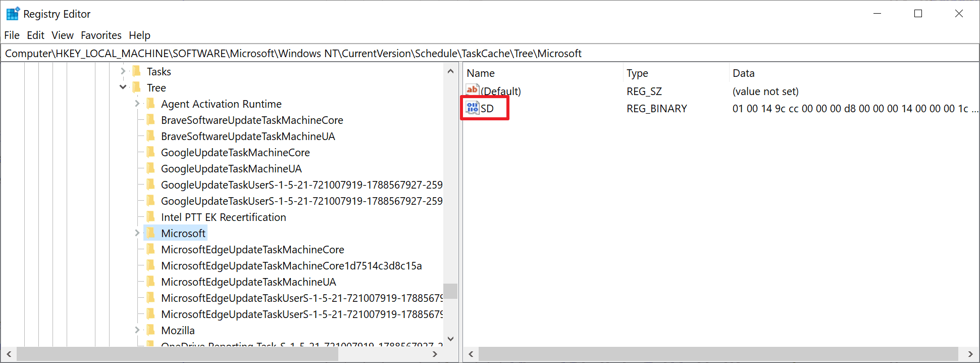This screenshot has height=363, width=980.
Task: Click the SD binary value icon
Action: click(473, 108)
